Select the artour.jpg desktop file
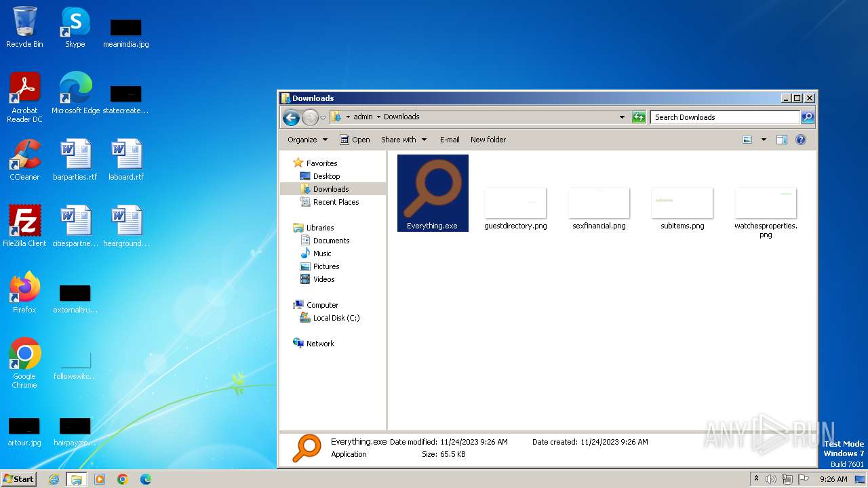This screenshot has height=488, width=868. coord(24,432)
